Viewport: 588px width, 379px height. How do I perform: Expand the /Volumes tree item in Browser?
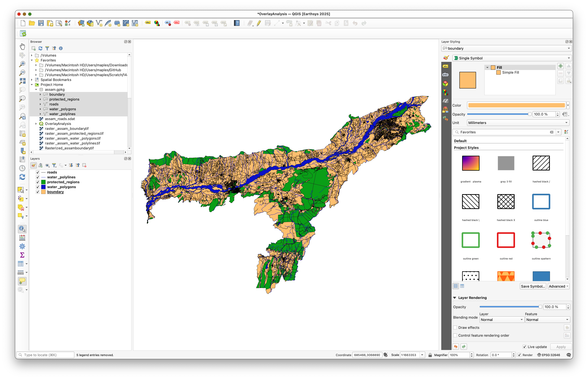32,55
